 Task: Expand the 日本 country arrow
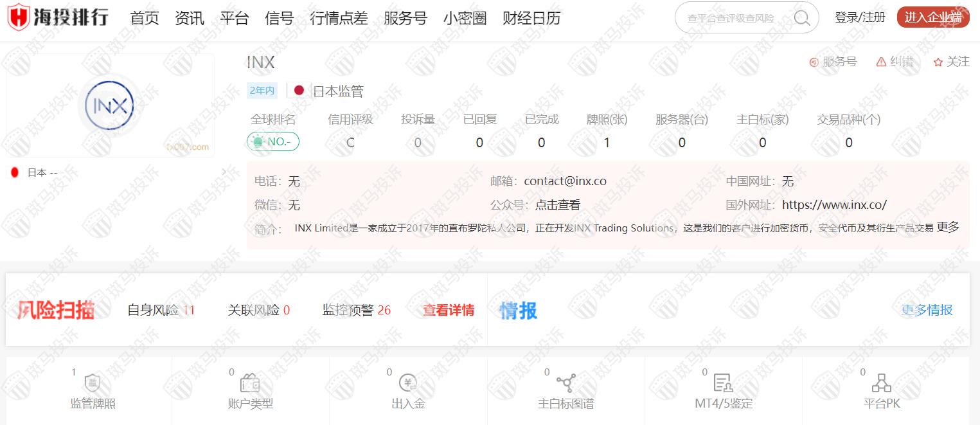click(x=223, y=172)
